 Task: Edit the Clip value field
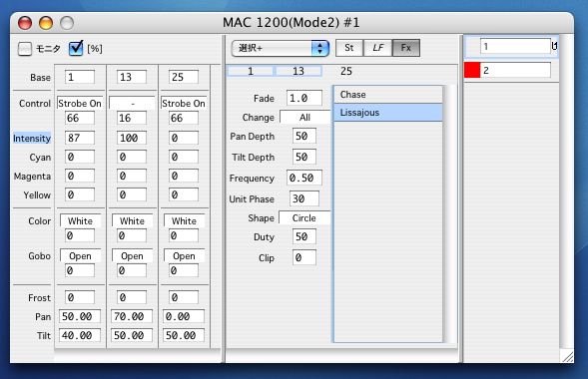click(x=304, y=257)
